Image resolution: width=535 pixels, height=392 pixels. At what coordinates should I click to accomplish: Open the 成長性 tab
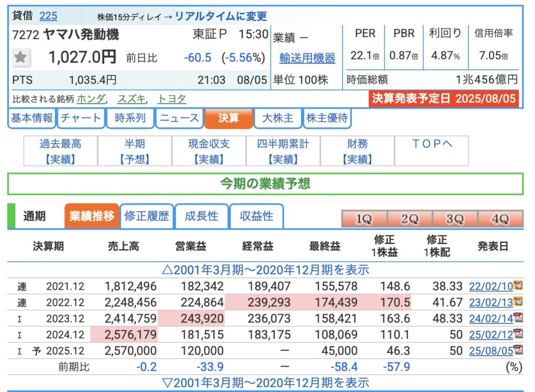click(201, 216)
